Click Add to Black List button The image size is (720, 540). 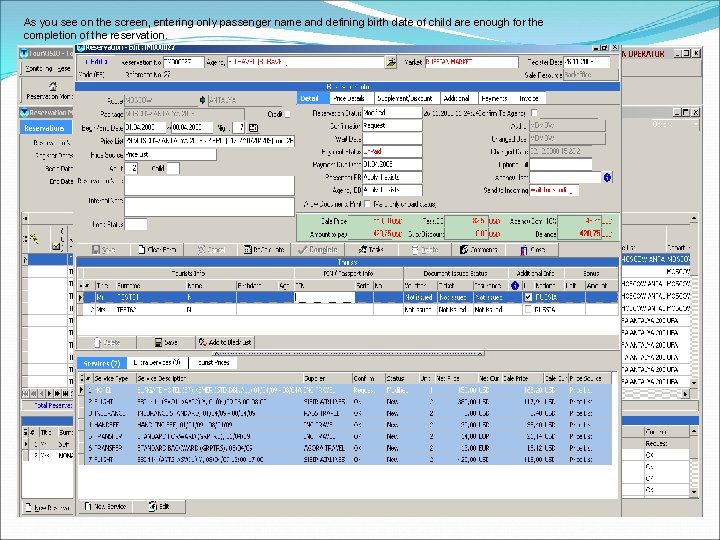pyautogui.click(x=225, y=343)
